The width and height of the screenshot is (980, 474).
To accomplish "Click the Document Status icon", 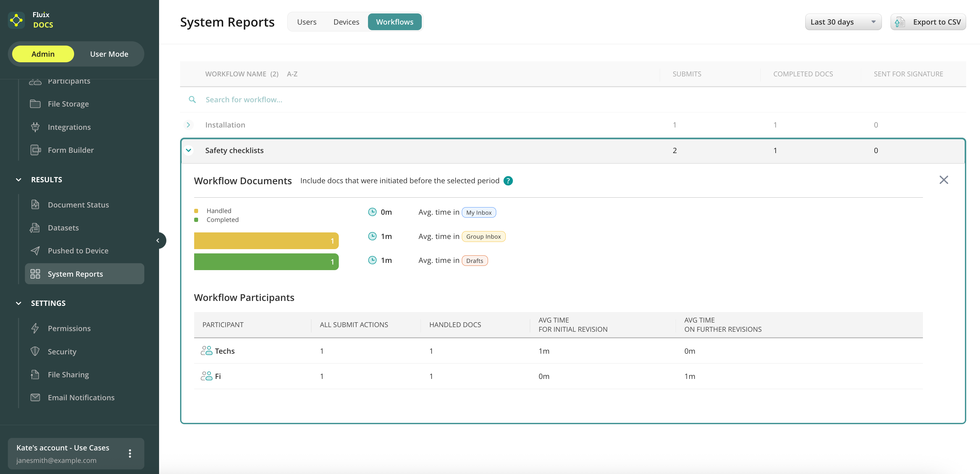I will pyautogui.click(x=35, y=205).
